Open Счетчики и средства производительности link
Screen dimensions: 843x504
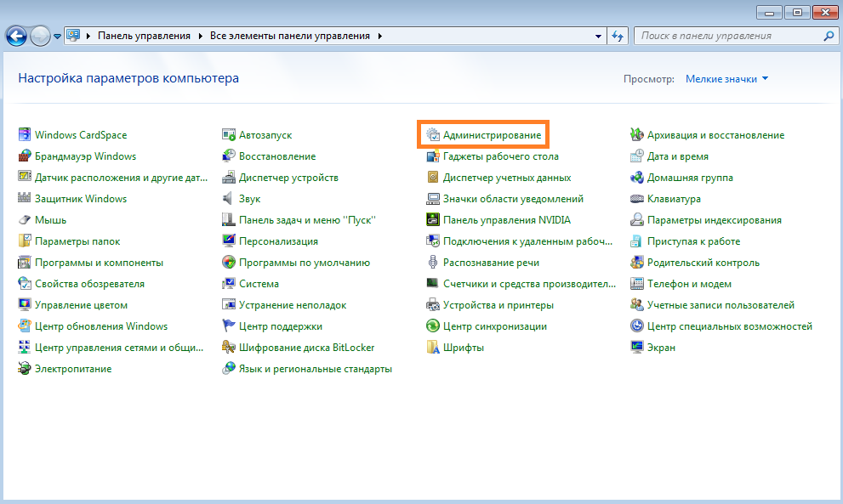coord(530,284)
